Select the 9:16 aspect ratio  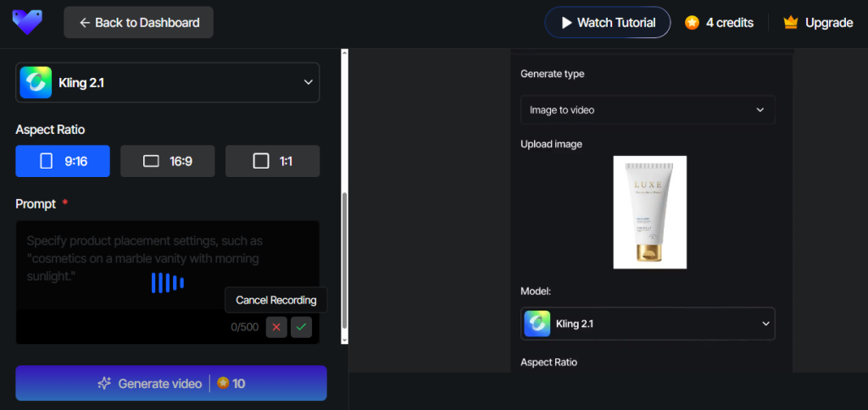63,161
